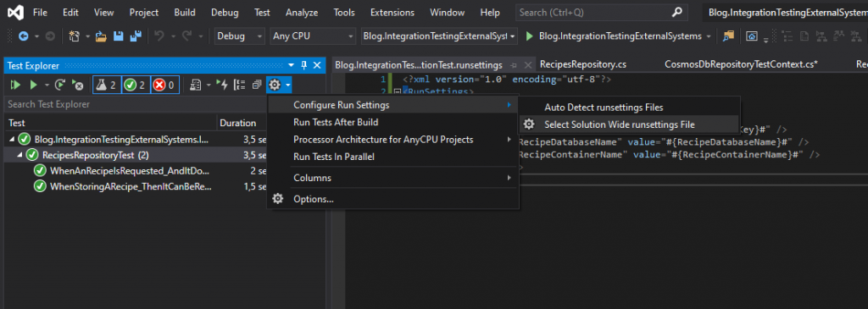868x309 pixels.
Task: Collapse the RecipesRepositoryTest tree node
Action: [x=20, y=155]
